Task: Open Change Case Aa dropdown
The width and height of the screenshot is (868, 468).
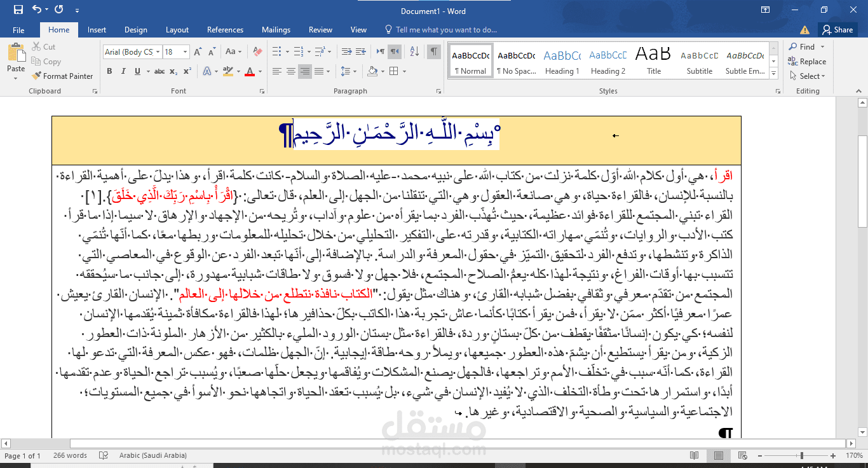Action: click(233, 52)
